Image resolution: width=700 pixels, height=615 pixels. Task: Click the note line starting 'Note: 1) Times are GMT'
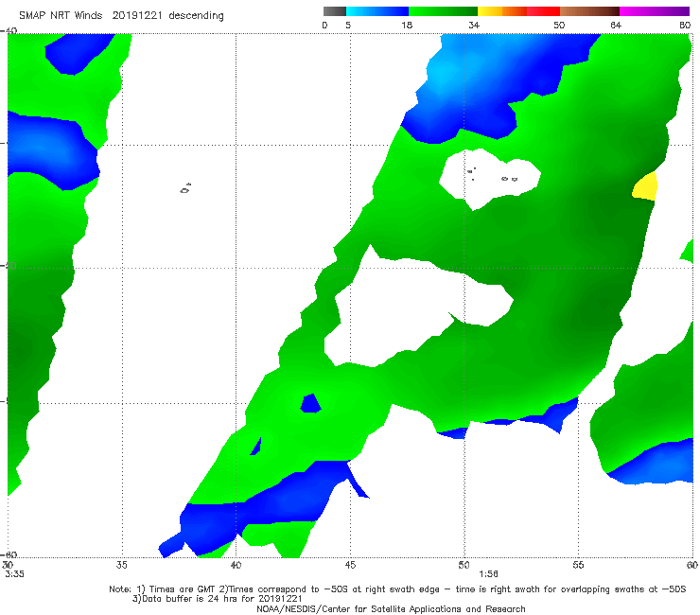[397, 589]
